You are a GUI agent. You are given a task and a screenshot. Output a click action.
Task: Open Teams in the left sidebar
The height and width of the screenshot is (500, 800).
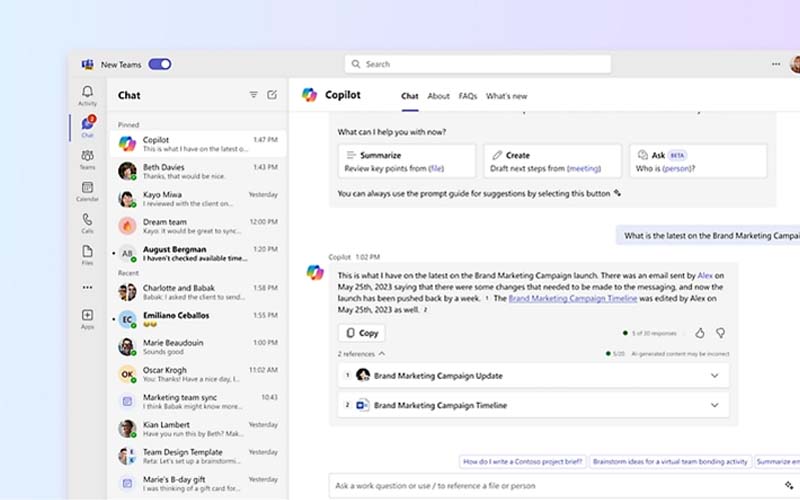click(87, 158)
